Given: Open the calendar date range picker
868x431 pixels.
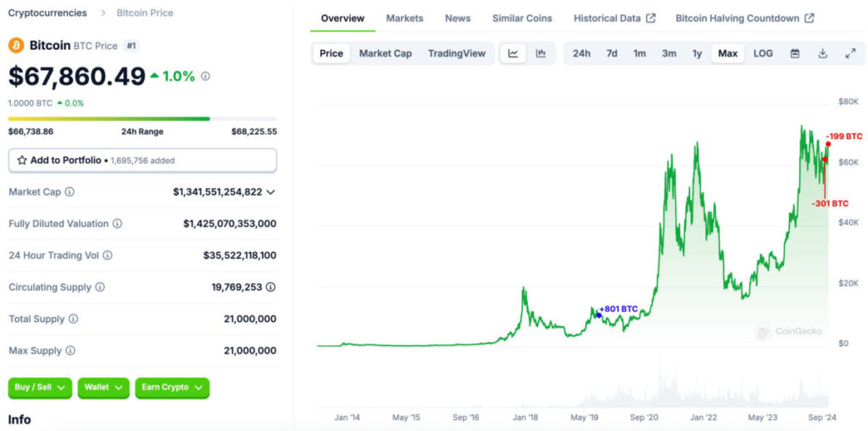Looking at the screenshot, I should [794, 53].
